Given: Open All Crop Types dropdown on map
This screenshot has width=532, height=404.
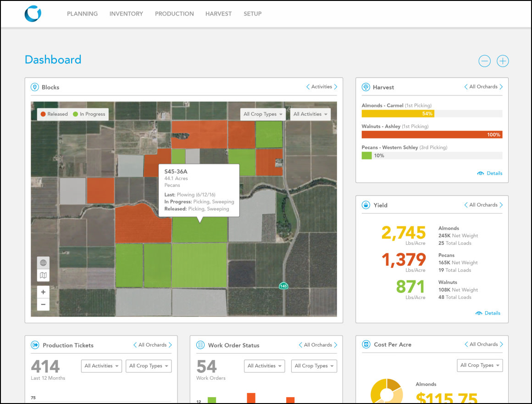Looking at the screenshot, I should coord(263,114).
